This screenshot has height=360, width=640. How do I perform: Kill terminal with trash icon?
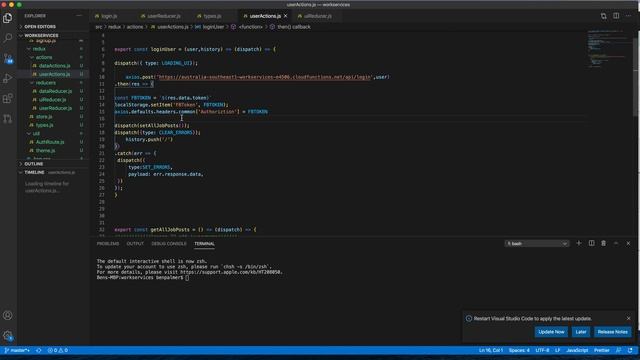(x=603, y=243)
